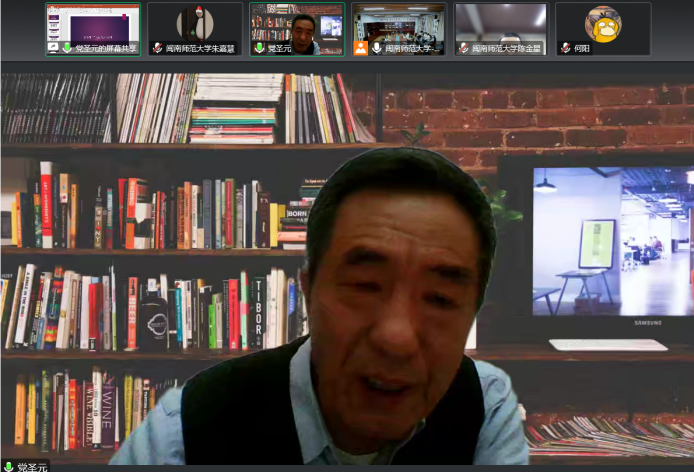Click orange person icon on conference room thumbnail
This screenshot has width=694, height=472.
click(360, 48)
